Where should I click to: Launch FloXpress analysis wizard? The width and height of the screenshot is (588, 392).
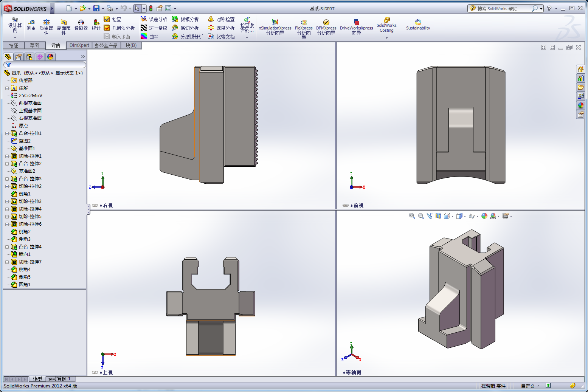click(304, 29)
